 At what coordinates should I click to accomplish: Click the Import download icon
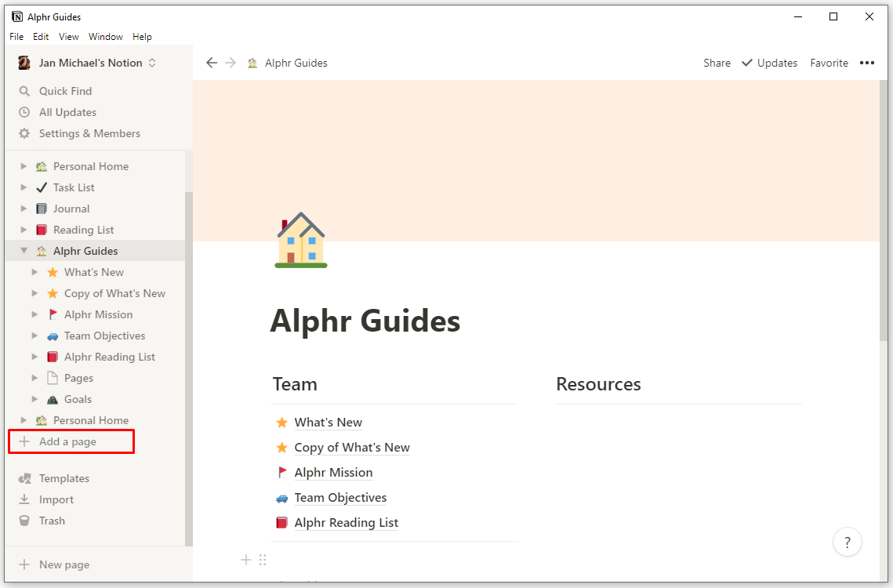(x=24, y=499)
